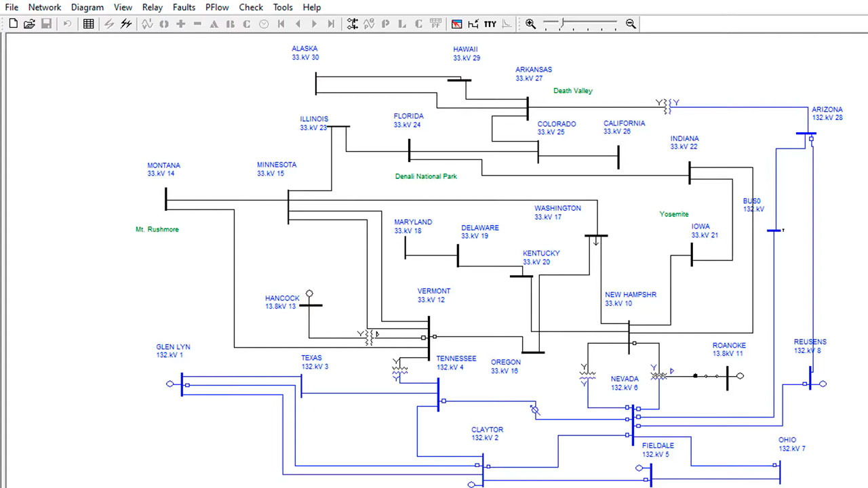Open the Check menu
The image size is (868, 488).
click(251, 7)
